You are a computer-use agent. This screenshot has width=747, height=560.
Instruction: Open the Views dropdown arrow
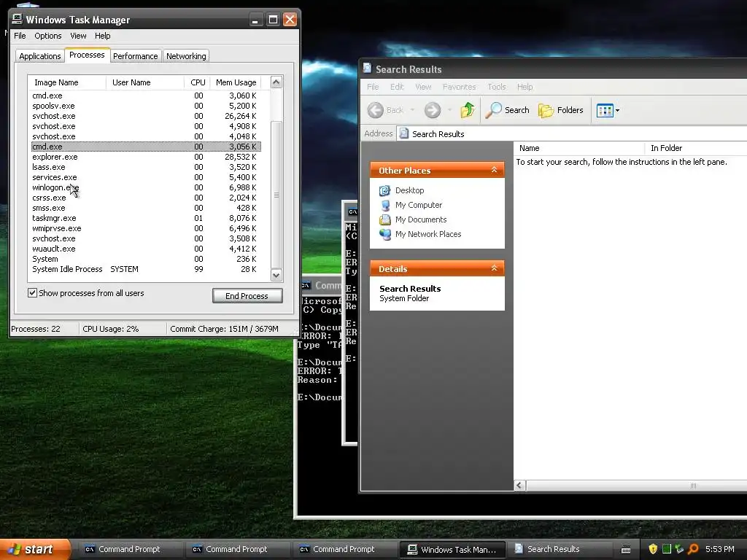coord(617,111)
